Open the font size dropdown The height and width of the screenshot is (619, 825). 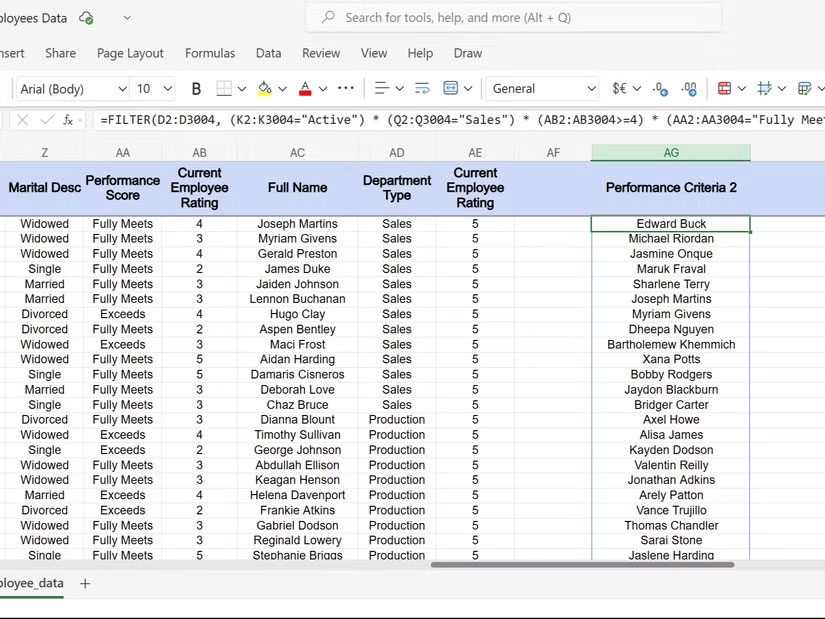point(167,89)
